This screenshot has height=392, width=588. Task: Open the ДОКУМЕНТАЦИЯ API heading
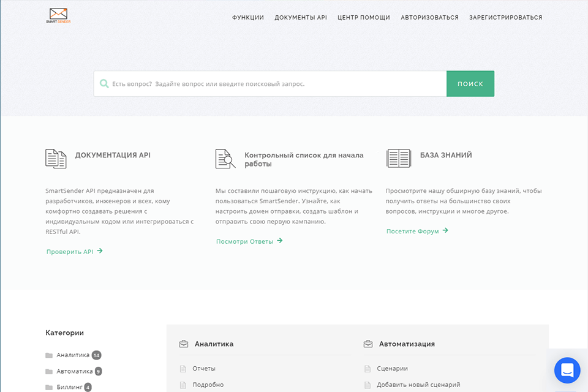tap(113, 156)
